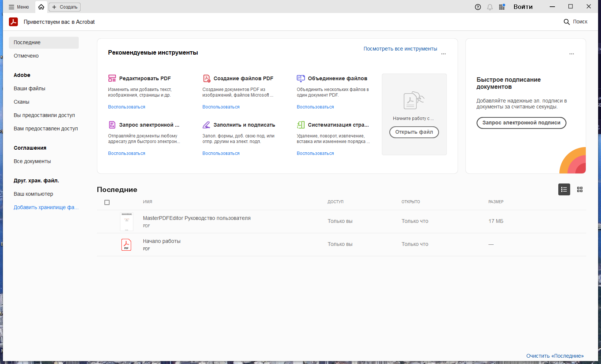Viewport: 601px width, 364px height.
Task: Open Сканы section
Action: (22, 102)
